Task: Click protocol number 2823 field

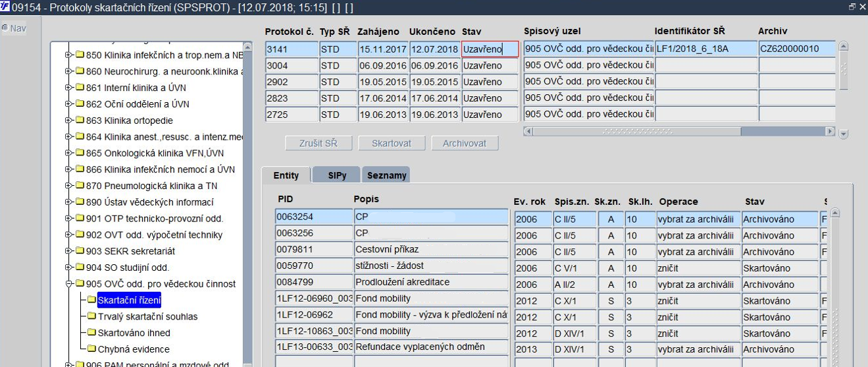Action: point(292,98)
